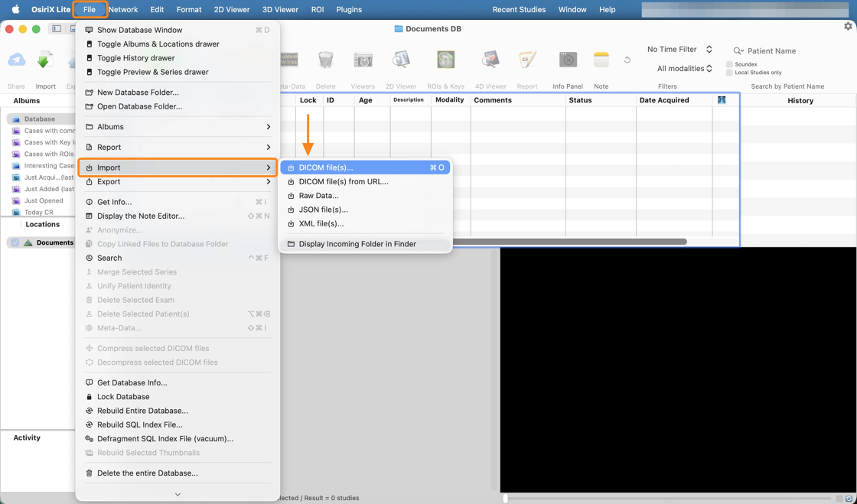
Task: Open the search field magnifier dropdown
Action: click(x=738, y=50)
